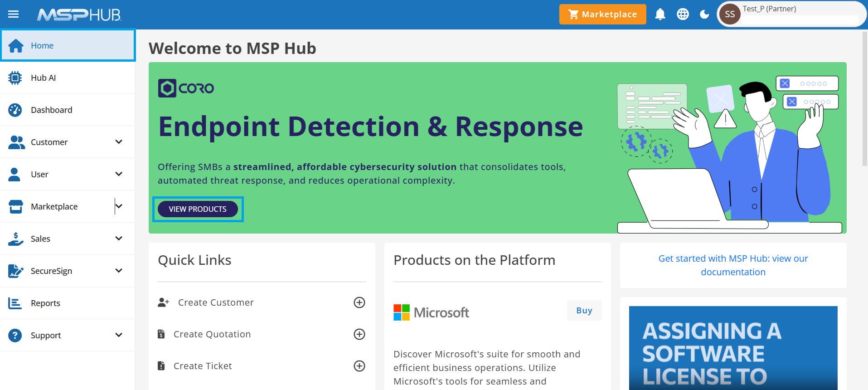The image size is (868, 390).
Task: Expand the SecureSign menu chevron
Action: coord(119,271)
